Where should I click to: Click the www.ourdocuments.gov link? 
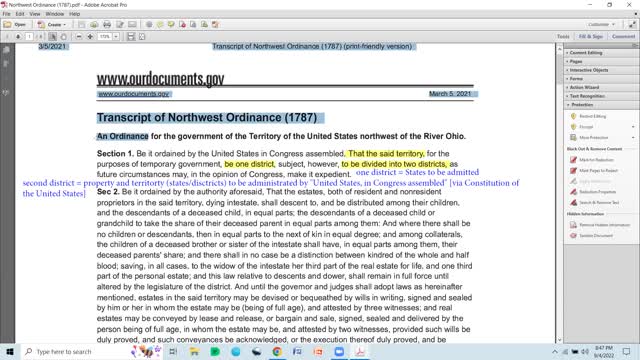point(134,94)
